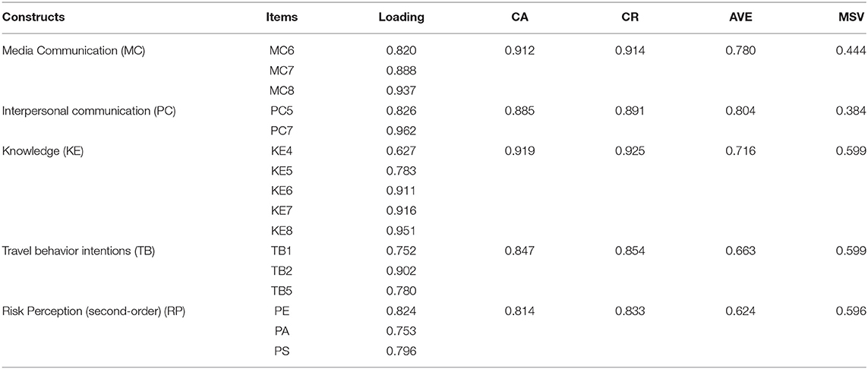This screenshot has width=868, height=369.
Task: Select the KE6 item cell
Action: point(282,192)
